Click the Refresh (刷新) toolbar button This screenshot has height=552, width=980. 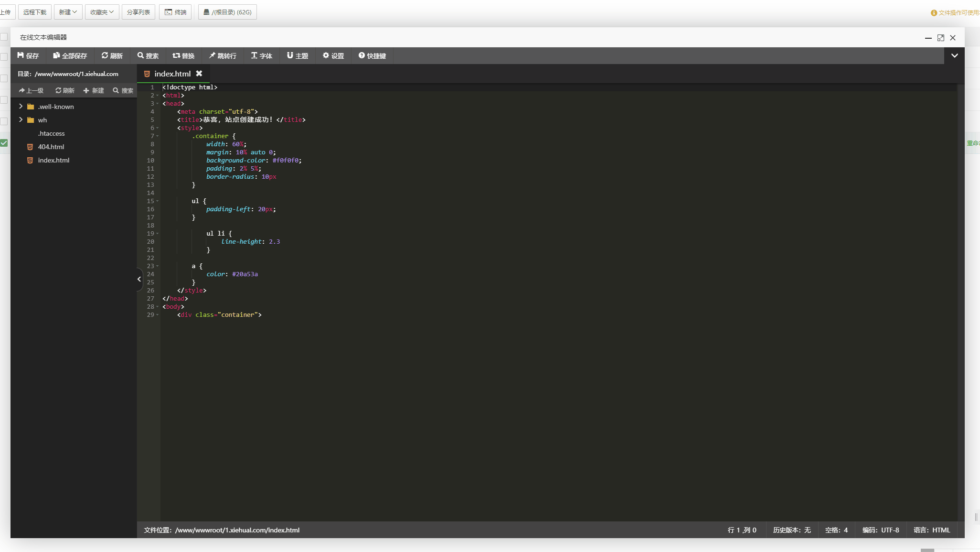(112, 56)
